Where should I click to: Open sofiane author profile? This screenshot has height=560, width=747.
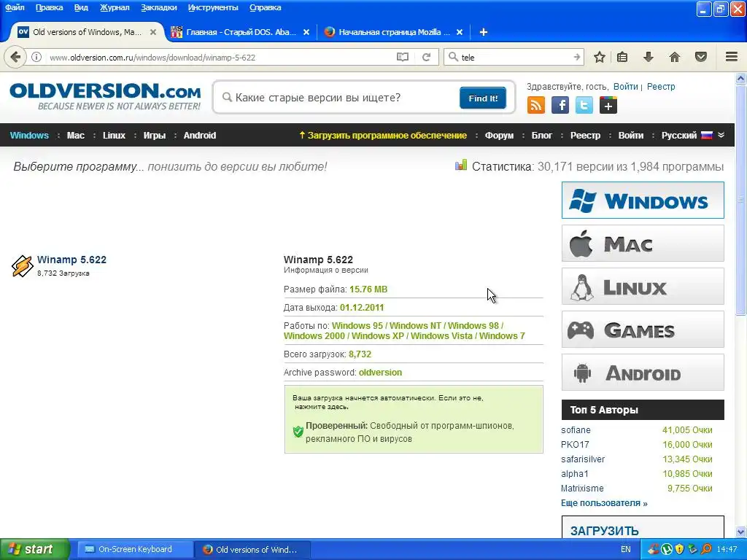(576, 430)
